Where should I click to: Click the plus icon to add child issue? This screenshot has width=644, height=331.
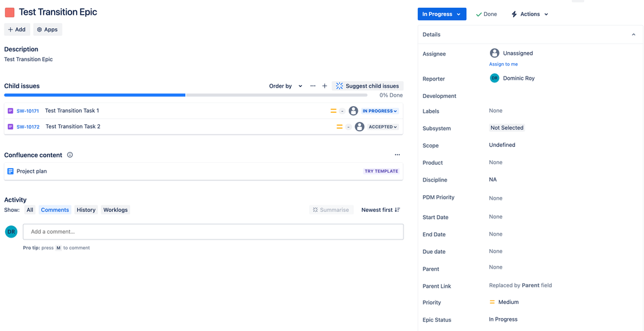(x=324, y=86)
